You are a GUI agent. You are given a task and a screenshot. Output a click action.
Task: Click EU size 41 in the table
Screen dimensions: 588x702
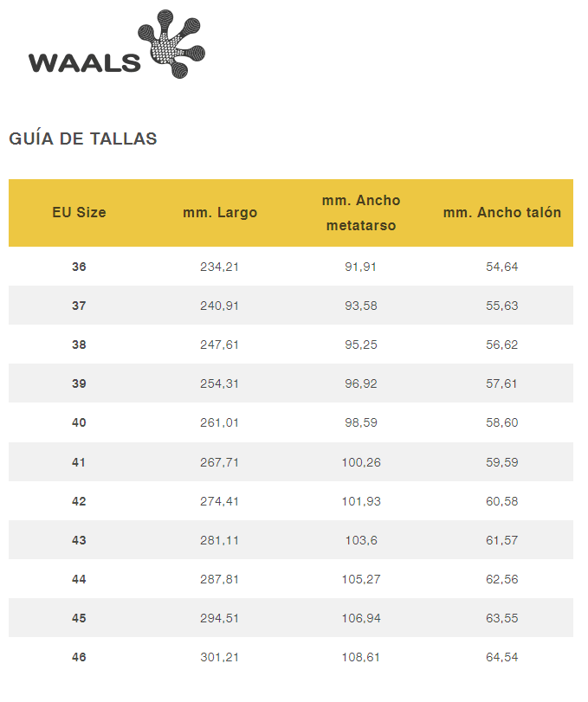click(79, 462)
